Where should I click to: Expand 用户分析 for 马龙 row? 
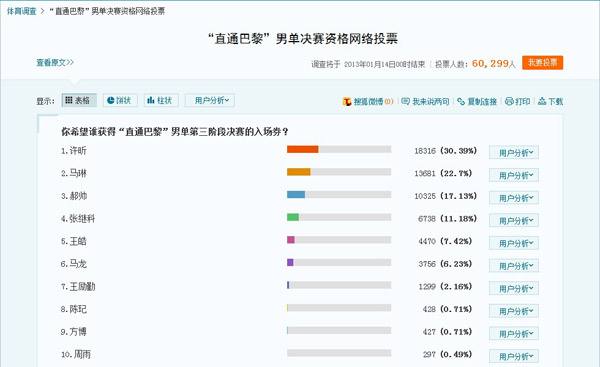click(x=514, y=265)
